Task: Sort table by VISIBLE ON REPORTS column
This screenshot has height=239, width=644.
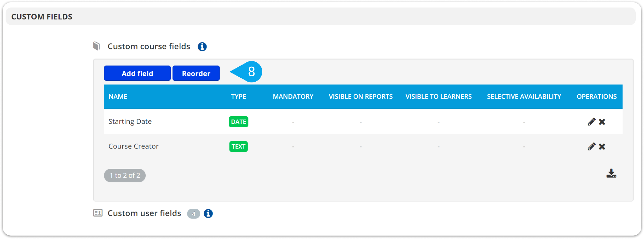Action: coord(361,97)
